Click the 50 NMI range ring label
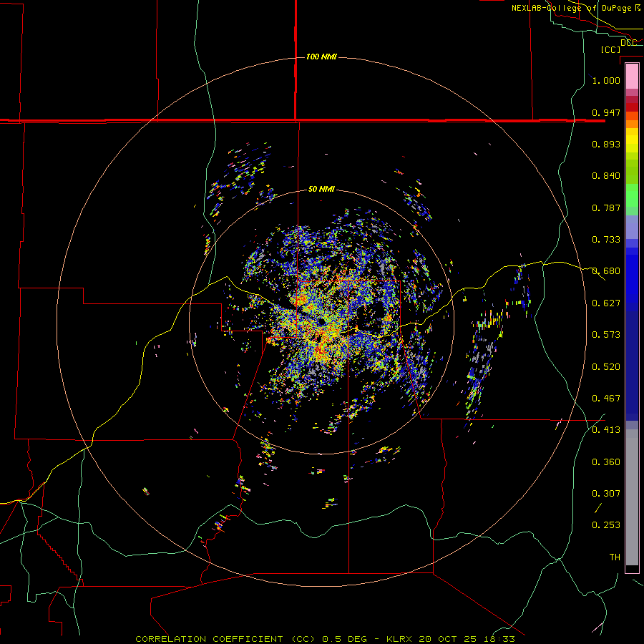 (321, 190)
